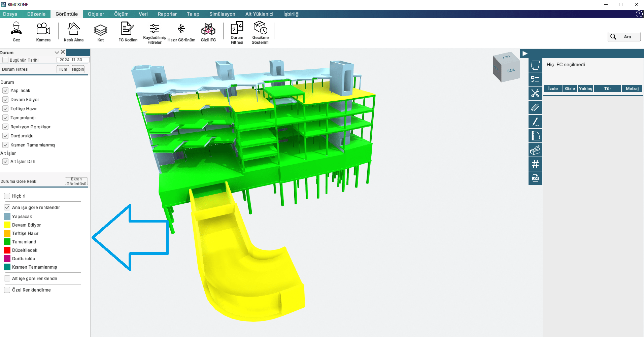The image size is (644, 337).
Task: Enable Alt İşe göre renklendir checkbox
Action: coord(7,279)
